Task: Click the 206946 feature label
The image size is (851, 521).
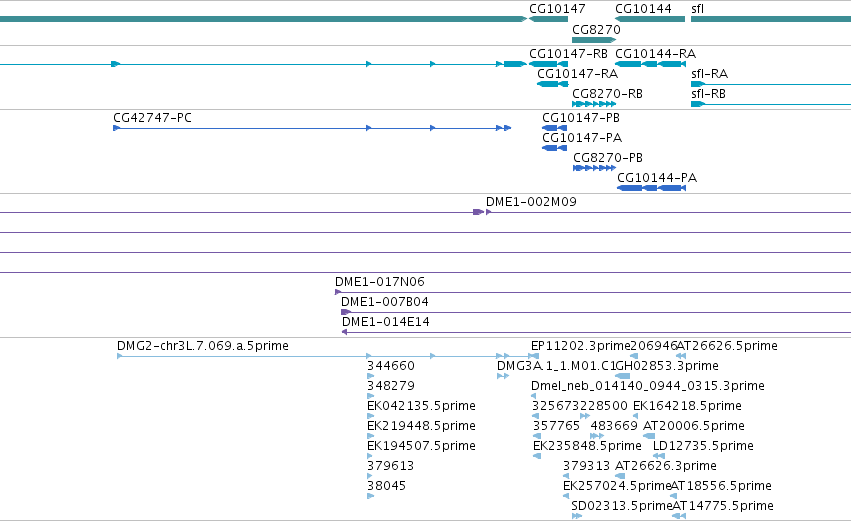Action: 654,346
